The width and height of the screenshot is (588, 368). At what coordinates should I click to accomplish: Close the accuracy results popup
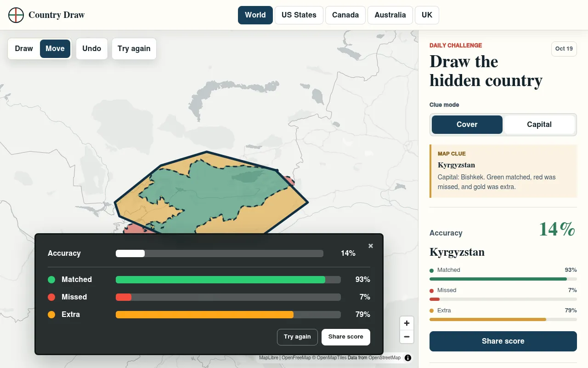pyautogui.click(x=371, y=246)
